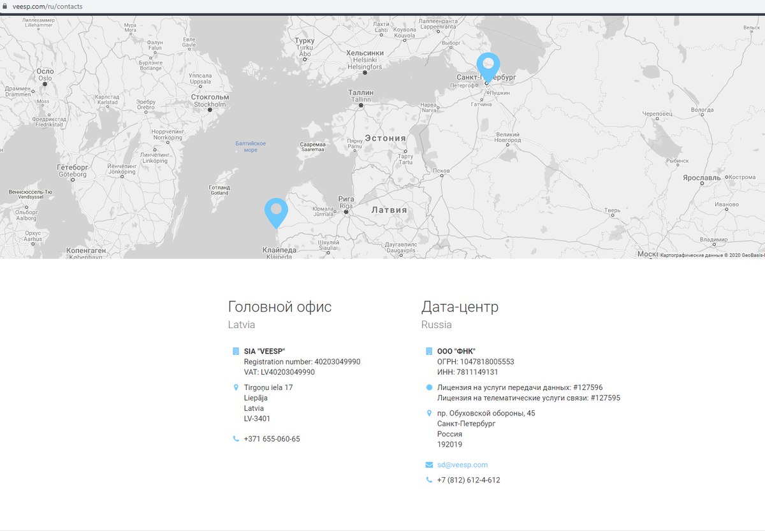This screenshot has height=532, width=765.
Task: Click Helsinki label on the map
Action: (x=365, y=59)
